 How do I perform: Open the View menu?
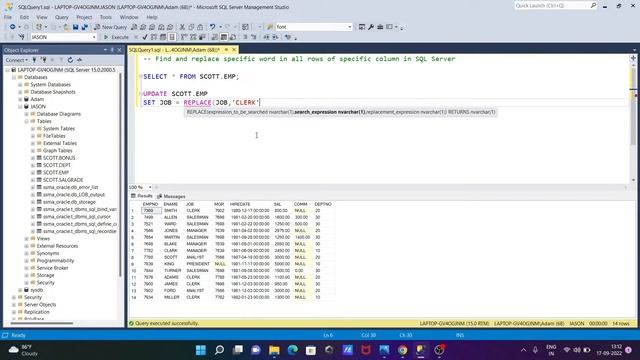pyautogui.click(x=42, y=17)
